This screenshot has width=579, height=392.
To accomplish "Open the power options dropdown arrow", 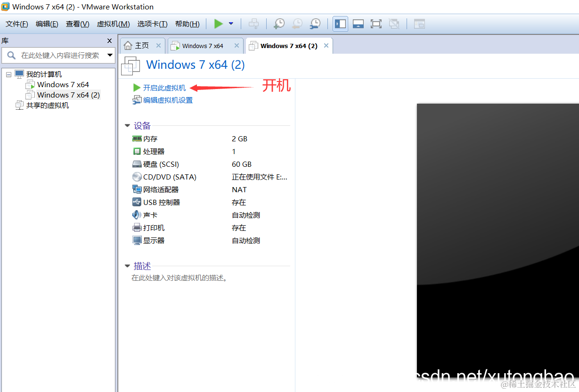I will click(x=231, y=24).
